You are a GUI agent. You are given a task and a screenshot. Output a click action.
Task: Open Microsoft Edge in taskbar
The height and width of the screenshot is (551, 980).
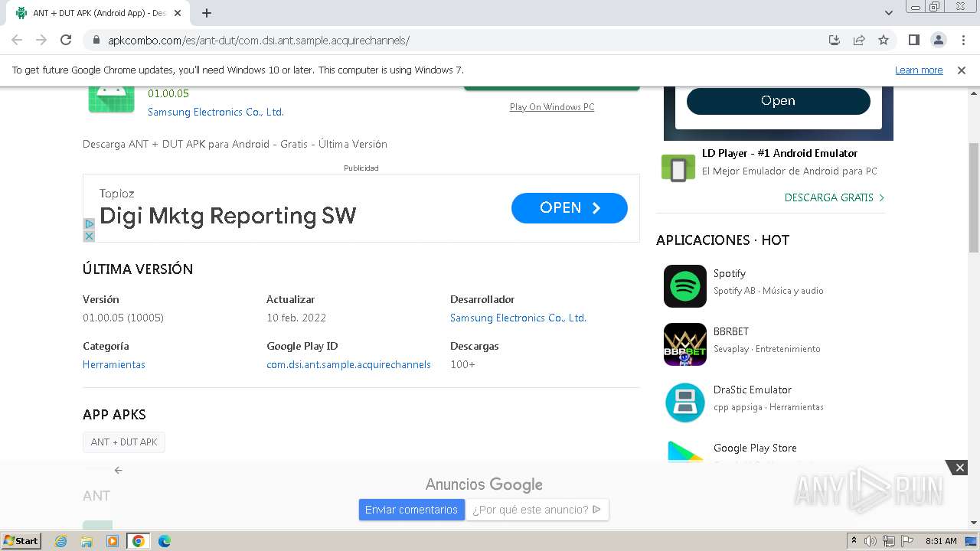click(164, 541)
